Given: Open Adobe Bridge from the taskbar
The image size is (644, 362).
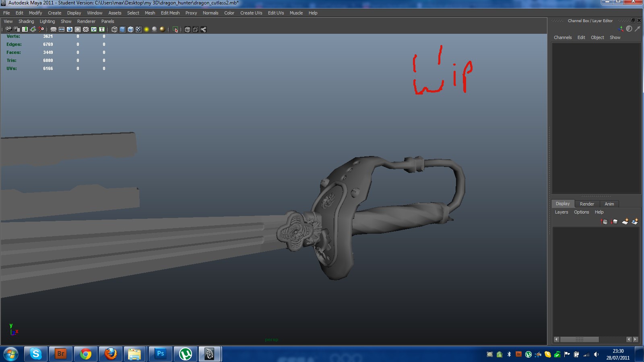Looking at the screenshot, I should click(x=61, y=354).
